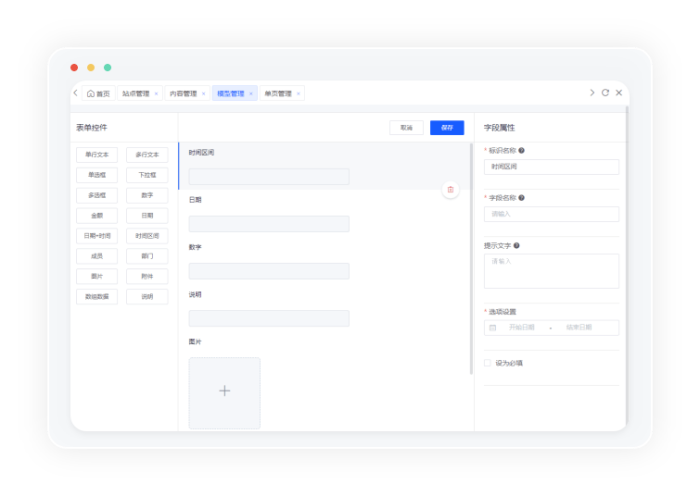Click the refresh icon in tab bar
Screen dimensions: 700x496
[x=605, y=93]
